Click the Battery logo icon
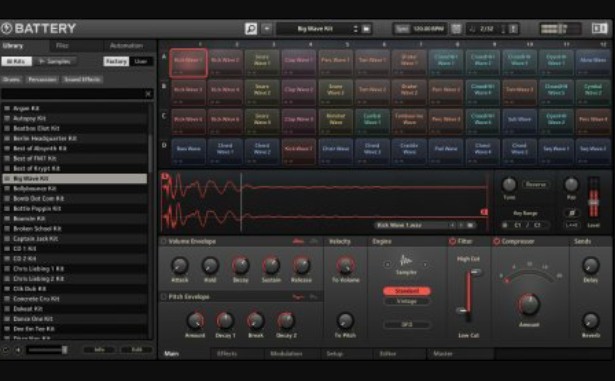Image resolution: width=615 pixels, height=381 pixels. pyautogui.click(x=7, y=28)
